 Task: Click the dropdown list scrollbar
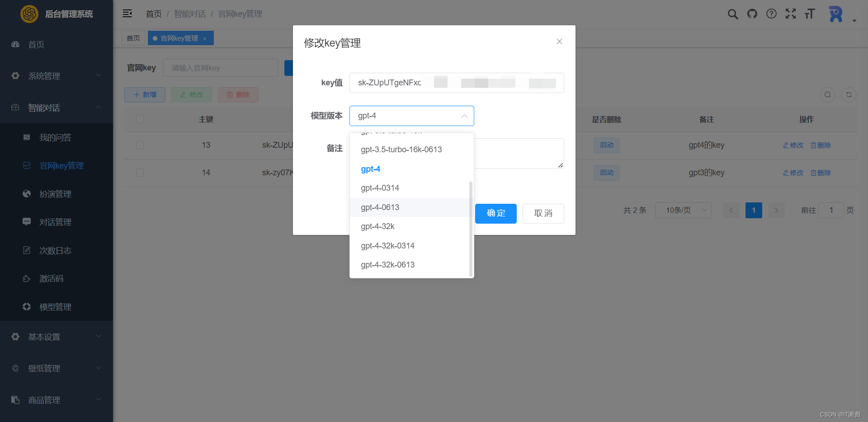pyautogui.click(x=471, y=229)
